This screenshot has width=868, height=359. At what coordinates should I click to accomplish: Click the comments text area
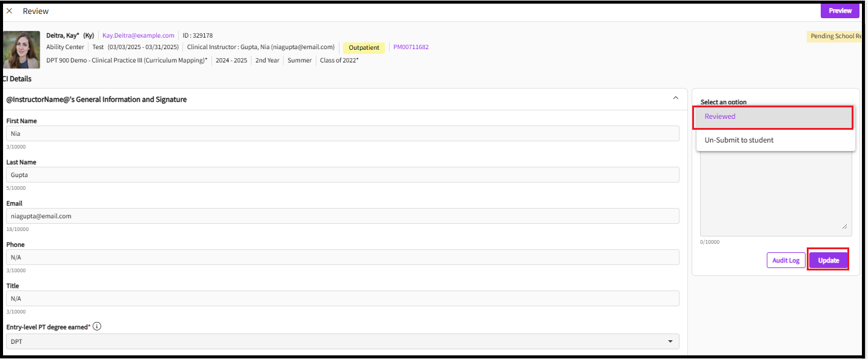pos(775,194)
